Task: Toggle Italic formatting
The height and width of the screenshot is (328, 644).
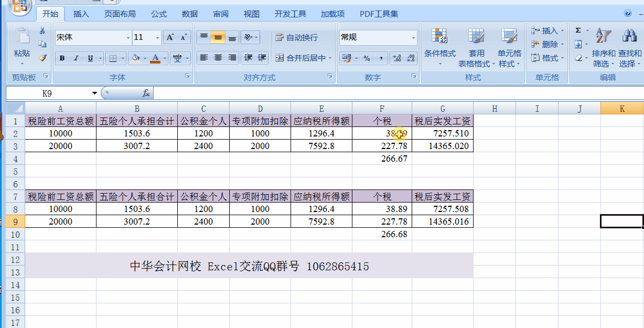Action: (x=76, y=58)
